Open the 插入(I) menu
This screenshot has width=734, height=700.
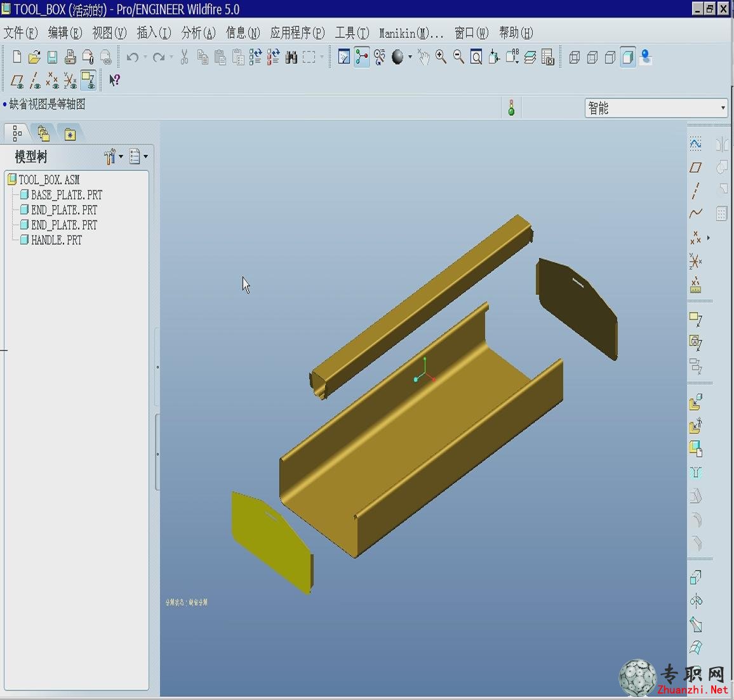154,33
